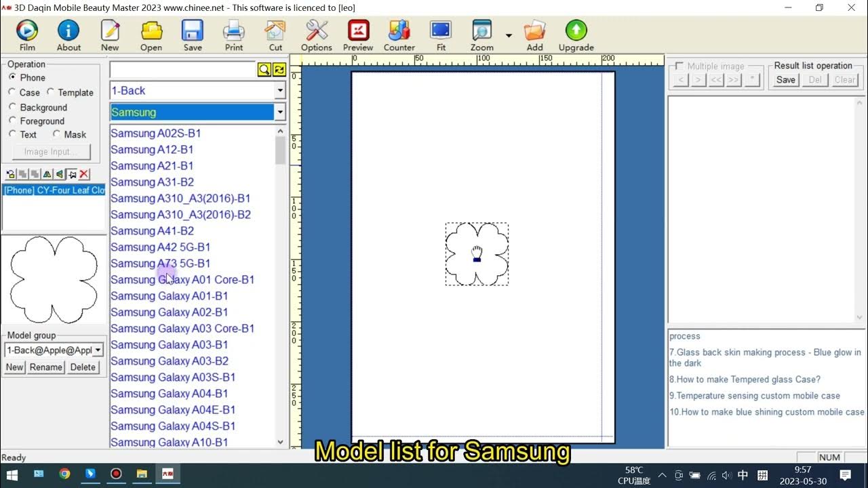Open the About dialog icon
This screenshot has width=868, height=488.
(x=68, y=30)
